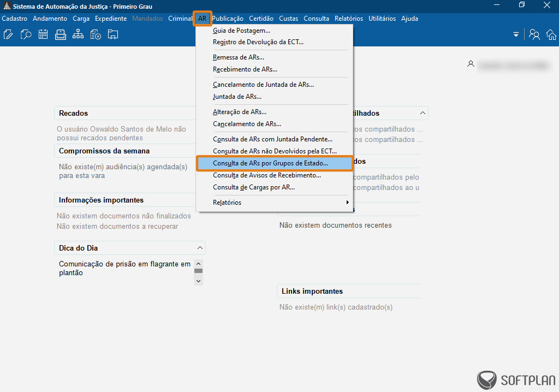This screenshot has height=392, width=559.
Task: Open the Relatórios menu in the menu bar
Action: tap(349, 19)
